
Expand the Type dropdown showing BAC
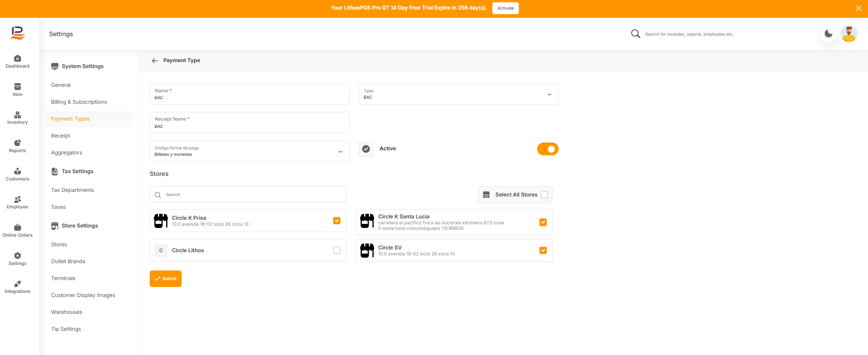pos(458,94)
